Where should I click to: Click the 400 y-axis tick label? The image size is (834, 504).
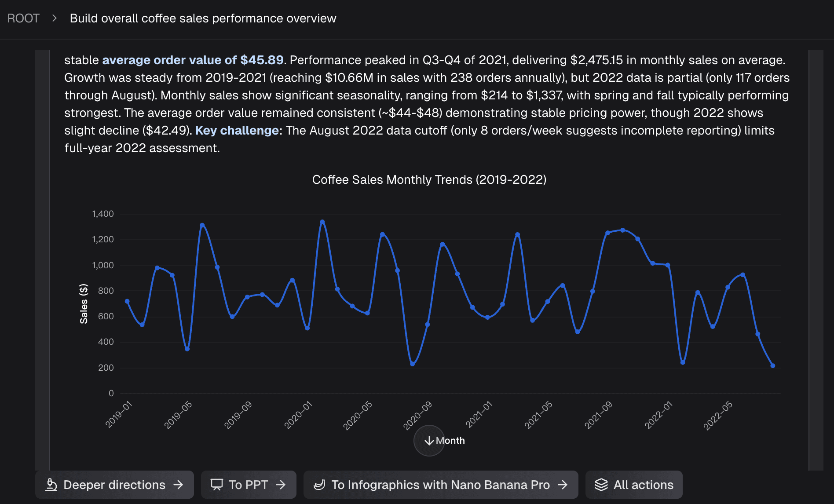106,342
